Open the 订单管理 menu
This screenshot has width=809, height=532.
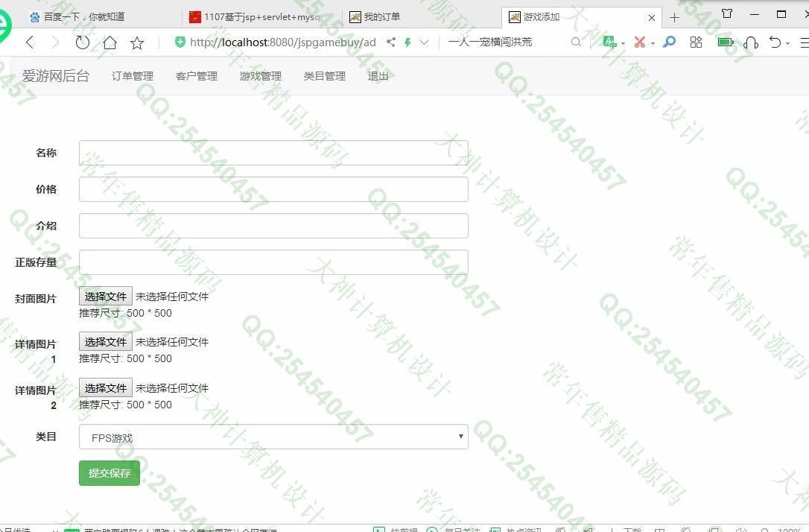point(133,76)
